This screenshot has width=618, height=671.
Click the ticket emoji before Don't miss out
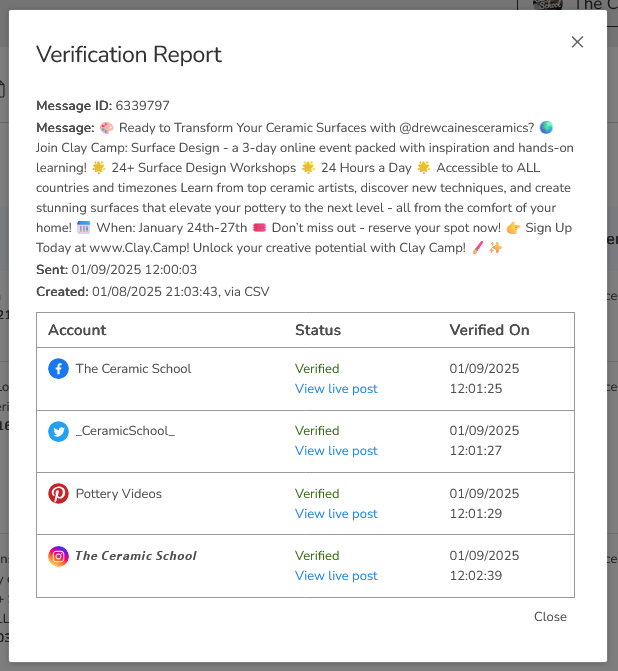(x=259, y=228)
